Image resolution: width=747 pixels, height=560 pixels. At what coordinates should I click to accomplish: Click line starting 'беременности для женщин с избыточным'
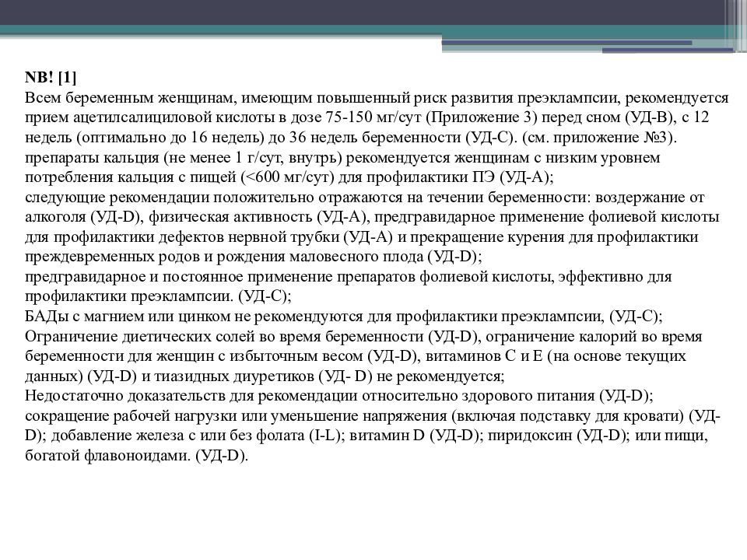tap(356, 356)
